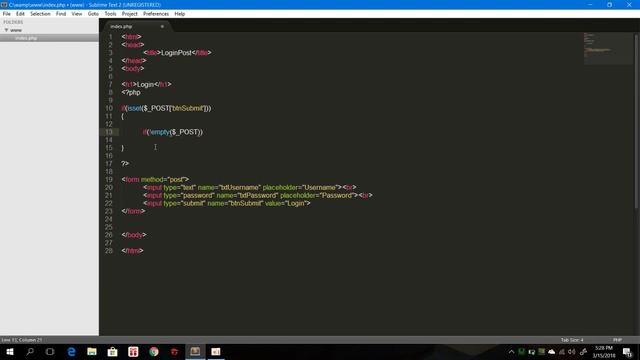Open the Microsoft Store taskbar icon
The image size is (640, 360).
(112, 351)
